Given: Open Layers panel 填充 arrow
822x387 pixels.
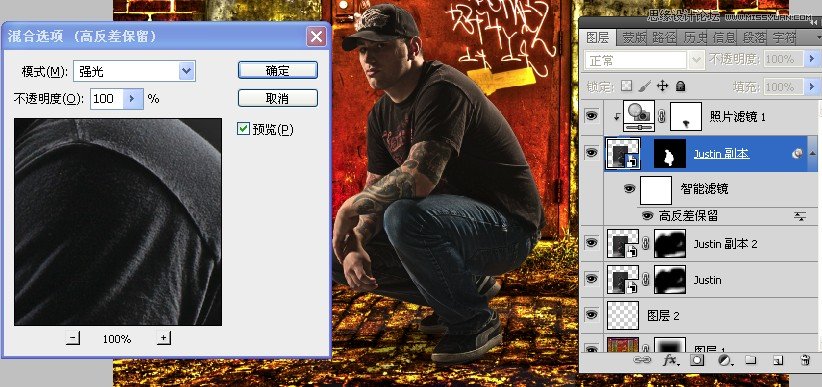Looking at the screenshot, I should 812,86.
